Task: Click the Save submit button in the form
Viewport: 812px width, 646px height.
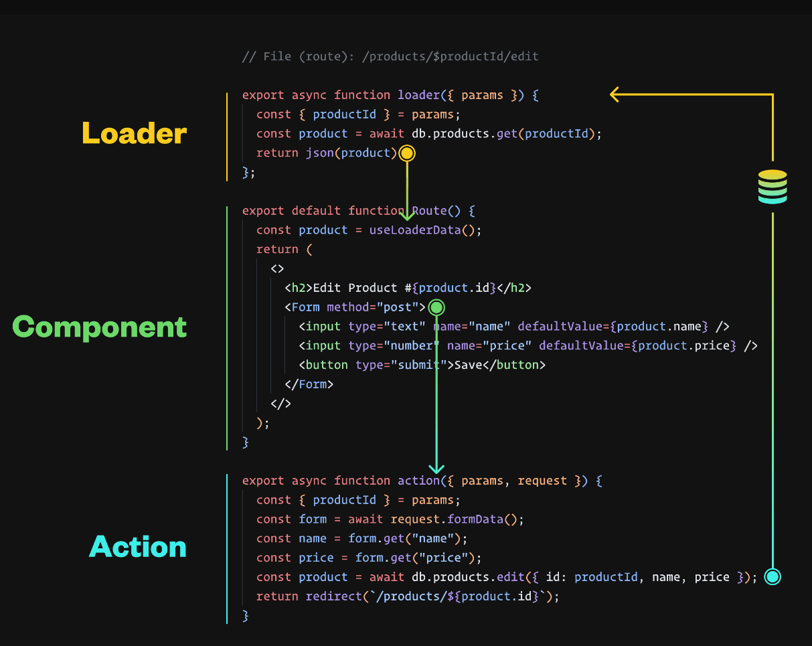Action: click(x=422, y=364)
